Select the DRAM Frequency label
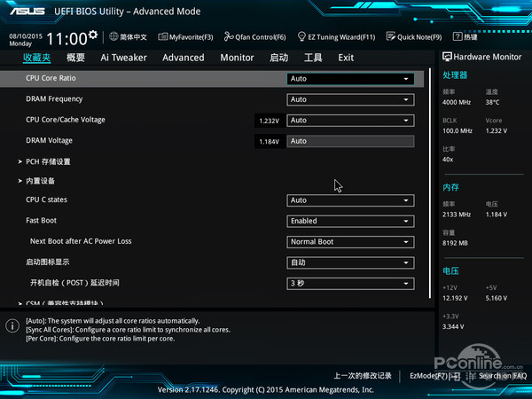The image size is (532, 399). point(54,99)
